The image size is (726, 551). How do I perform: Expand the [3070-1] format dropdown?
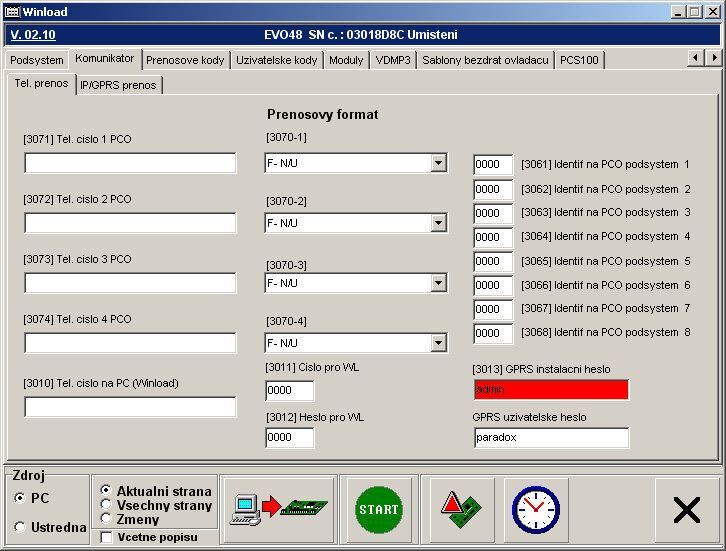[x=438, y=163]
